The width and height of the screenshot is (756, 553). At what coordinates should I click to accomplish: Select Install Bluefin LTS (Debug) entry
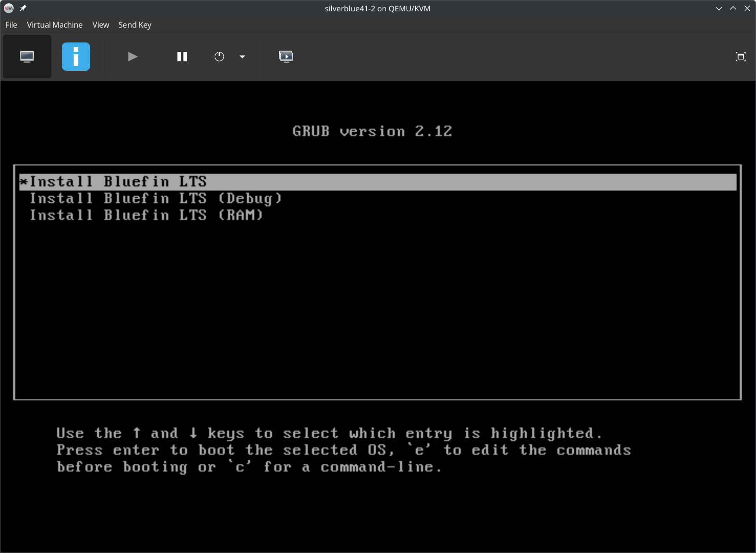(x=156, y=199)
